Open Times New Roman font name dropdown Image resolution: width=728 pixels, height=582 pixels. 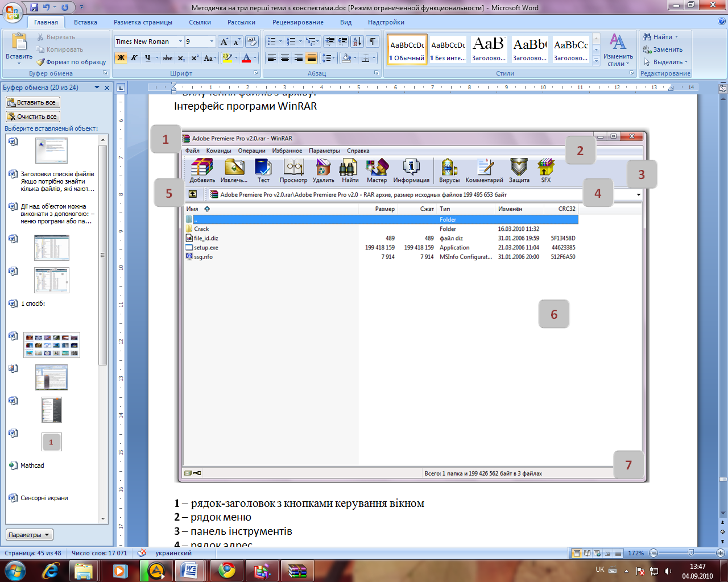point(180,41)
